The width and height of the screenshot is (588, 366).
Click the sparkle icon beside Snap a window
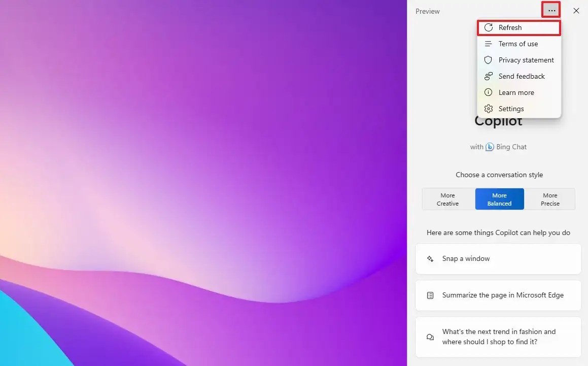click(x=430, y=259)
